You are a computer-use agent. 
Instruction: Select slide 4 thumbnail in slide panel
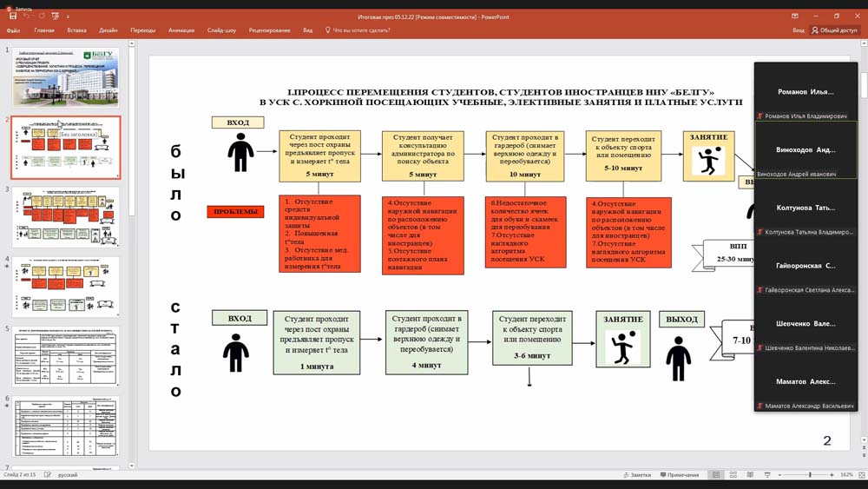(x=66, y=287)
